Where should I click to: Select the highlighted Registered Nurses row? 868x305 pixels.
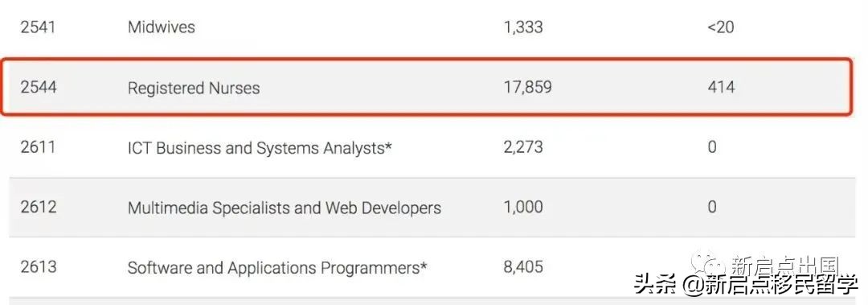pos(426,86)
